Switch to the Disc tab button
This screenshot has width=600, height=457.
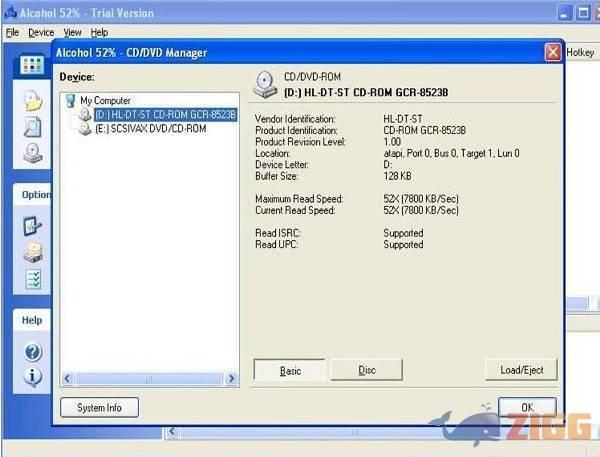(367, 370)
